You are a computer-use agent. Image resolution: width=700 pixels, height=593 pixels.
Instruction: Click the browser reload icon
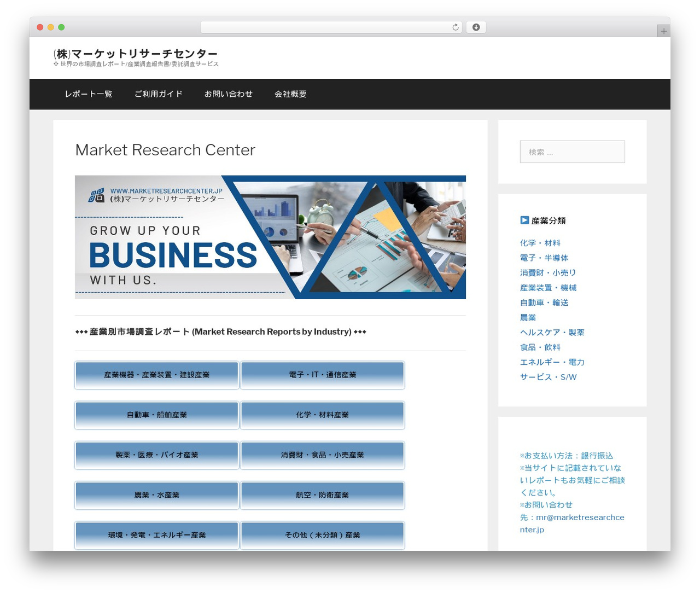[456, 27]
